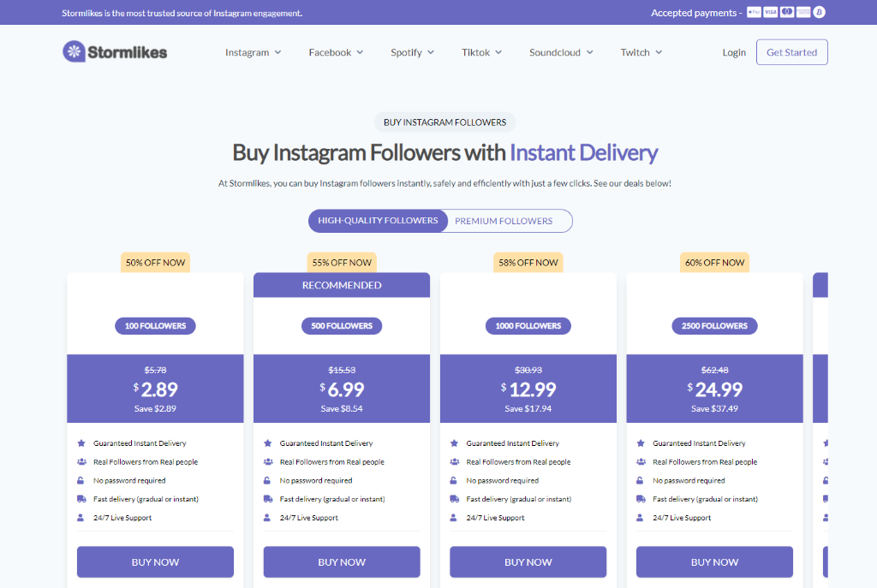
Task: Click lock icon in 2500 Followers card
Action: click(640, 480)
